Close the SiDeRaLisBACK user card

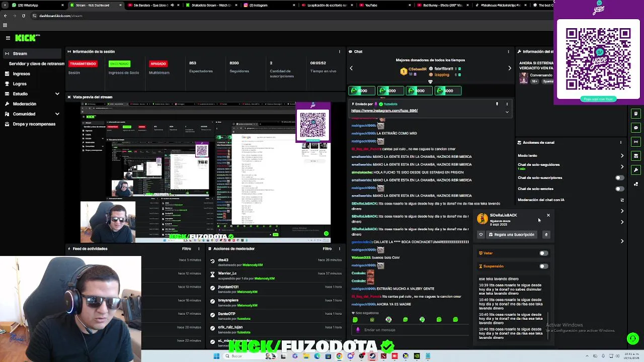point(548,215)
